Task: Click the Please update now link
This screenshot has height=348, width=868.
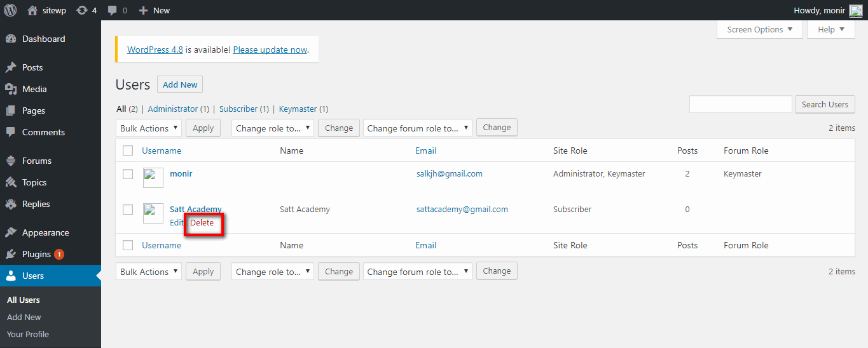Action: click(270, 50)
